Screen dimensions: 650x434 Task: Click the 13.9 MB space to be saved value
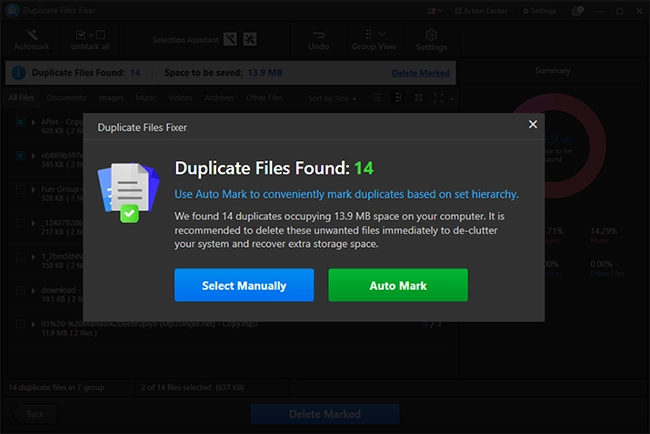265,73
